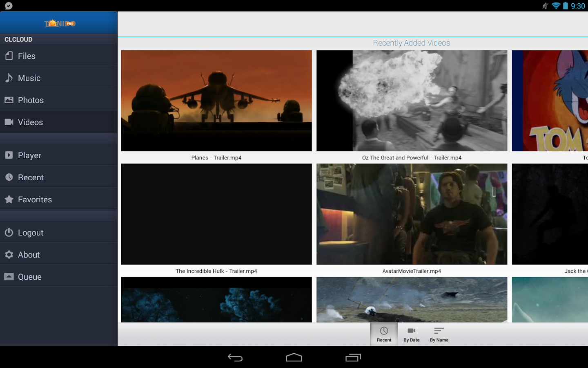Sort videos By Name
Viewport: 588px width, 368px height.
click(439, 334)
